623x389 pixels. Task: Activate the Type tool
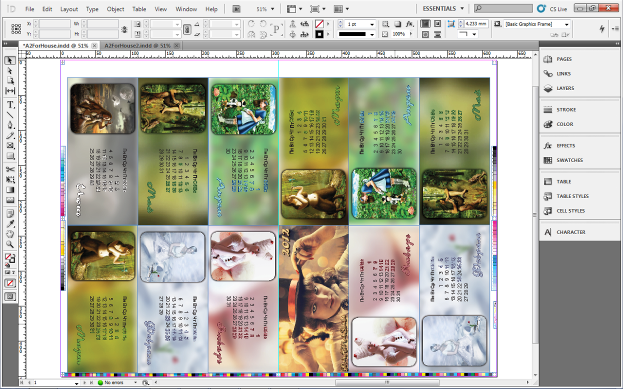coord(10,105)
